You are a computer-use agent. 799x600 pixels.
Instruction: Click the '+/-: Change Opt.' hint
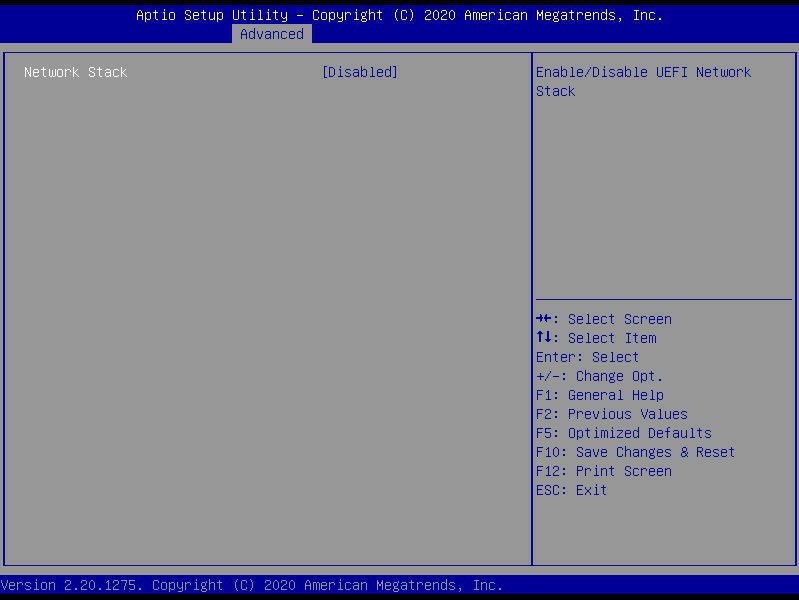click(x=599, y=376)
